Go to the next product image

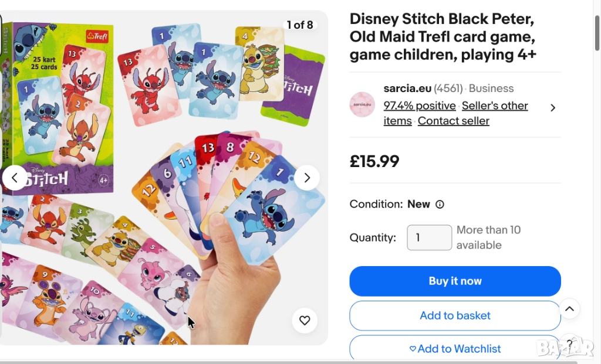click(x=306, y=178)
